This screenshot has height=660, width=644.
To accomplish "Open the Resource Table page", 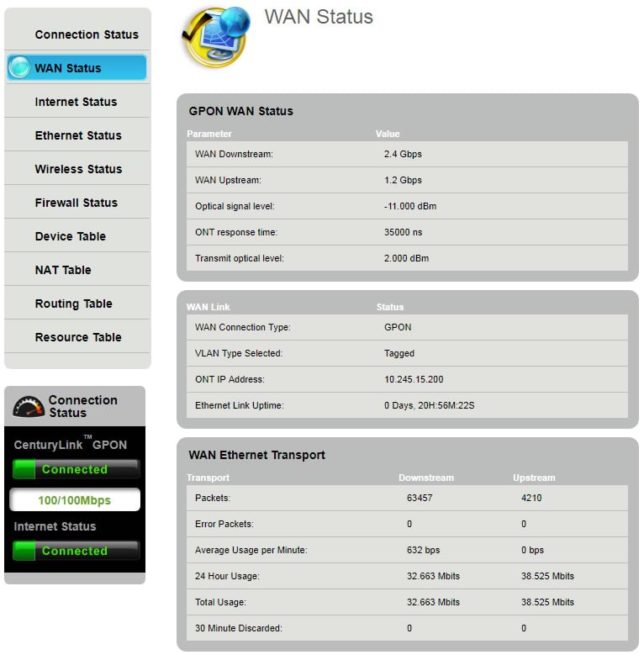I will (x=78, y=337).
